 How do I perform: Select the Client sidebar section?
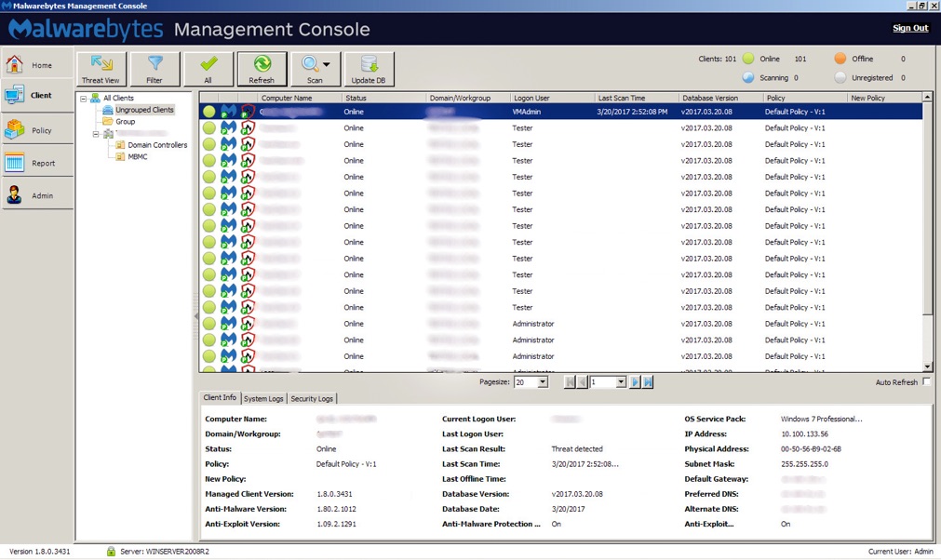[37, 95]
